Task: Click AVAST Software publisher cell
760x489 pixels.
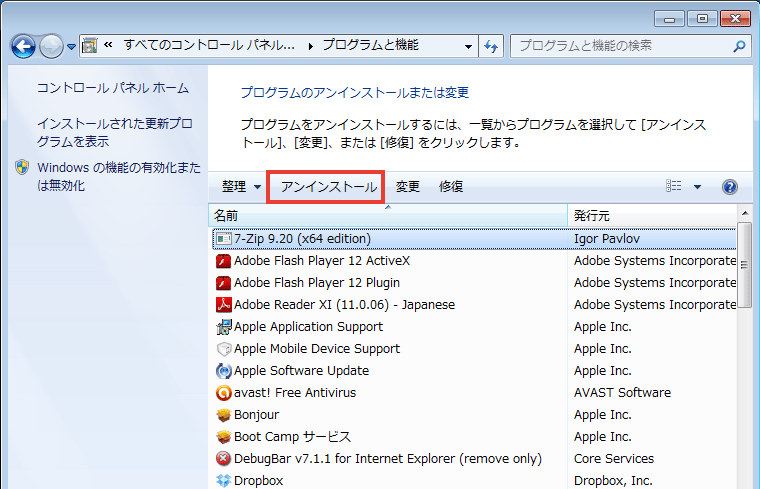Action: point(622,393)
